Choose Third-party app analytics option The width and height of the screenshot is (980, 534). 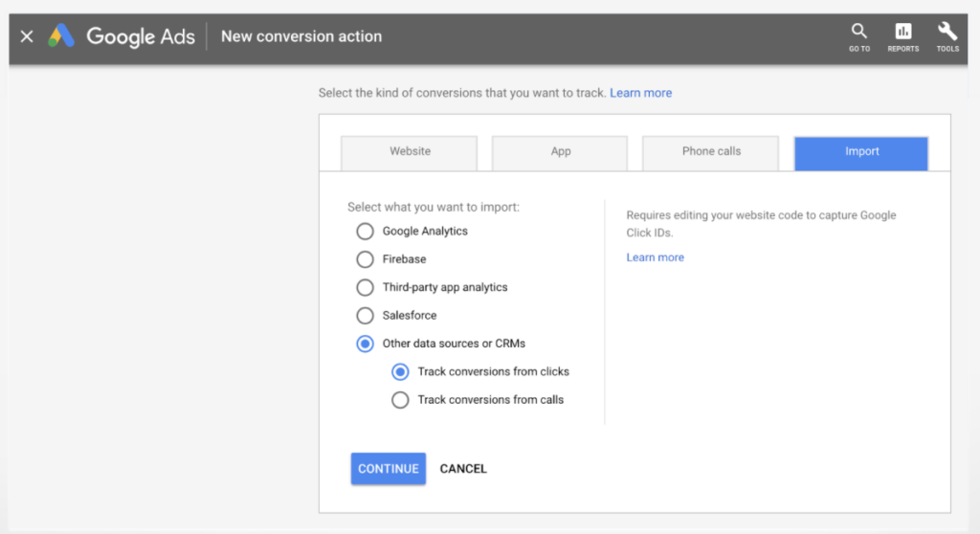tap(365, 288)
